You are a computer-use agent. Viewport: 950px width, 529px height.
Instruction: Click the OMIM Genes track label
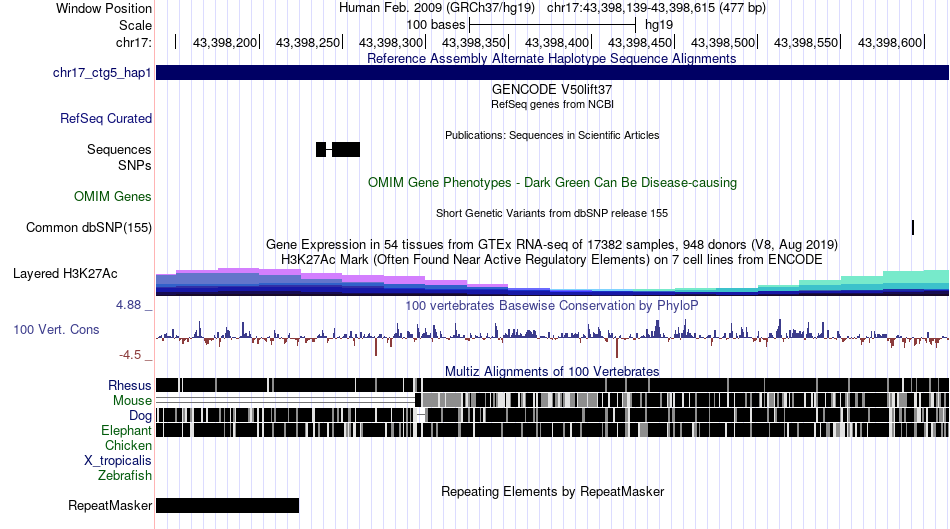click(112, 196)
